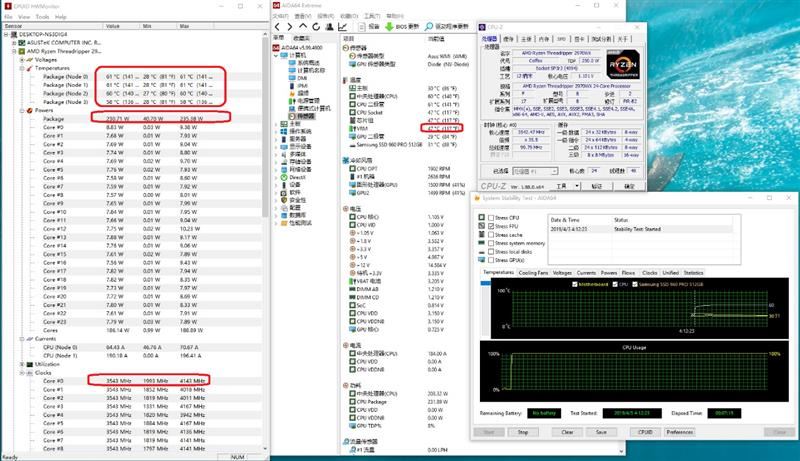Image resolution: width=800 pixels, height=461 pixels.
Task: Click the blue graph selector bar left of temperature graph
Action: click(485, 284)
